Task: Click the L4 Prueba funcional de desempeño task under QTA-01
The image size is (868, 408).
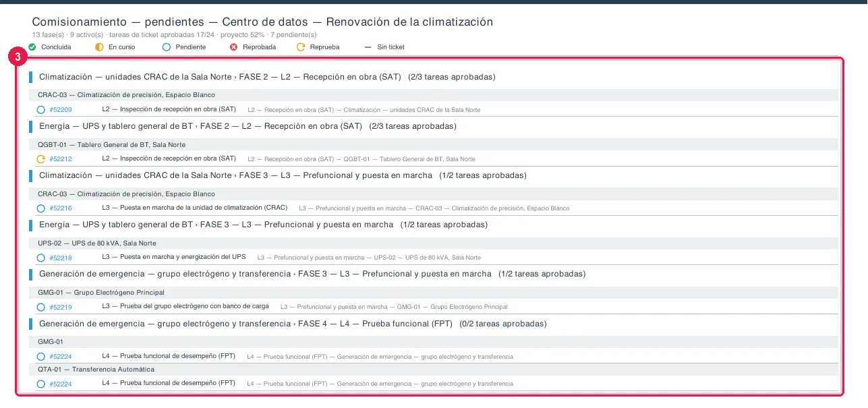Action: point(169,383)
